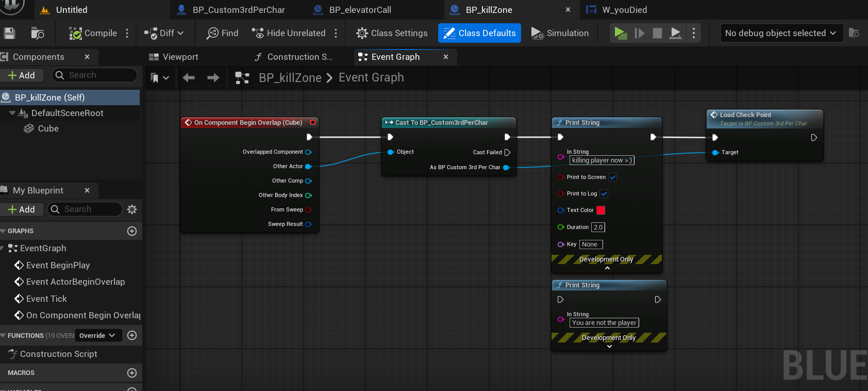Open Class Settings
The width and height of the screenshot is (868, 391).
pyautogui.click(x=392, y=33)
